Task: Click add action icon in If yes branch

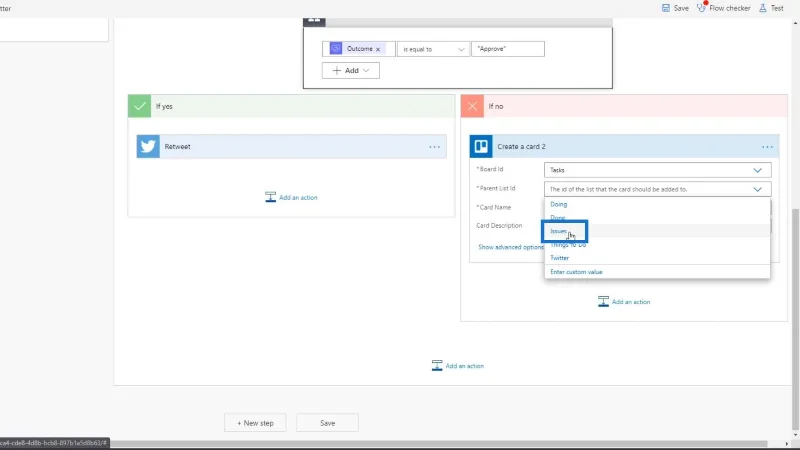Action: point(270,197)
